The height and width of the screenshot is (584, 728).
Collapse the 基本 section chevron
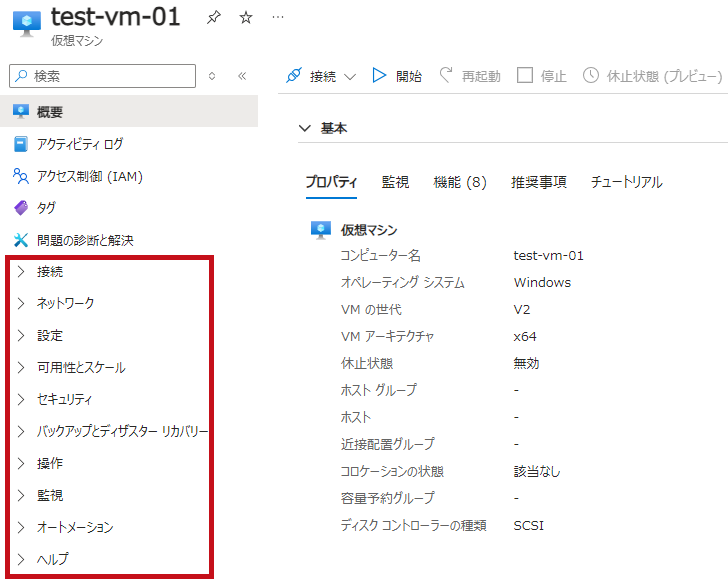305,128
